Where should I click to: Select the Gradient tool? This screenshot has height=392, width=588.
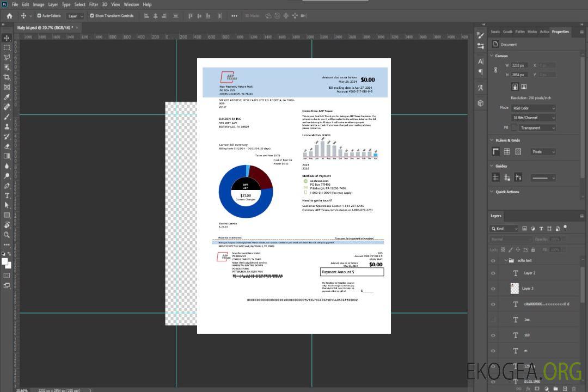[x=7, y=156]
